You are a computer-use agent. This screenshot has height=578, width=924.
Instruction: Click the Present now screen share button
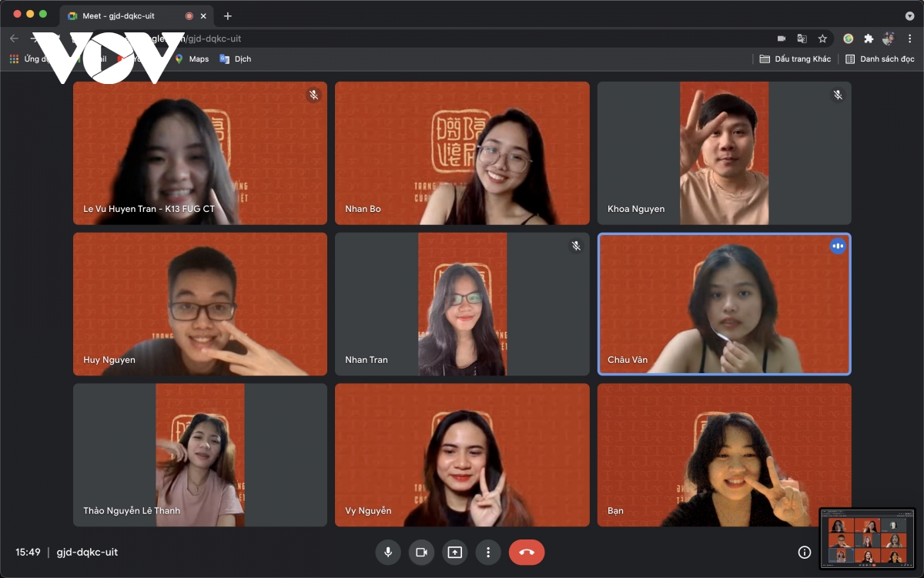[x=454, y=552]
